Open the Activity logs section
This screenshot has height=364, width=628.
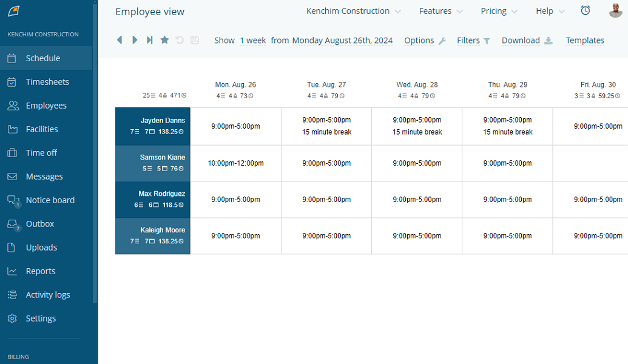point(47,295)
